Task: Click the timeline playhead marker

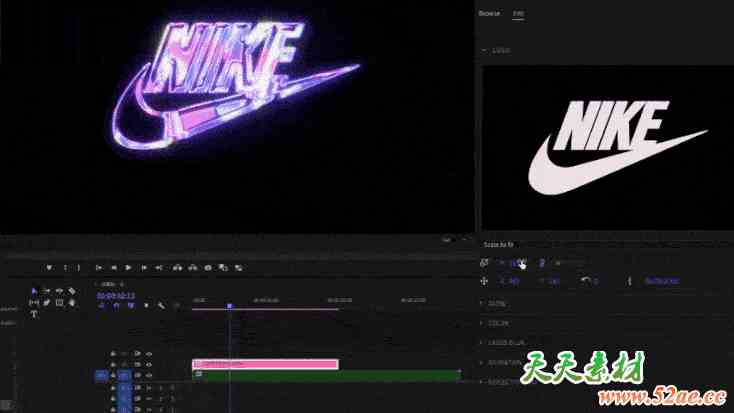Action: coord(229,306)
